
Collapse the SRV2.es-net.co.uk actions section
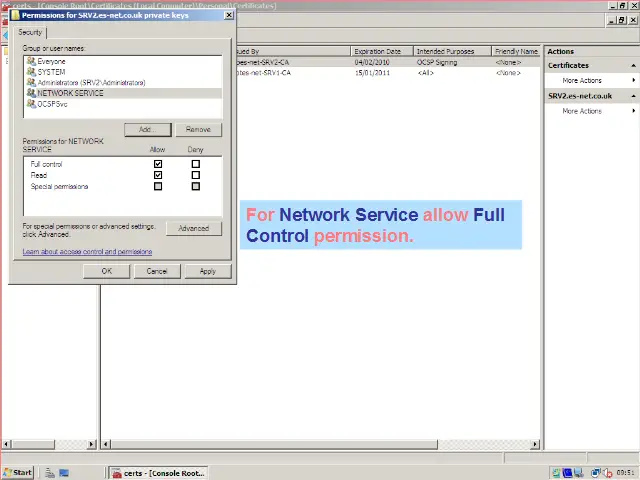pos(633,96)
